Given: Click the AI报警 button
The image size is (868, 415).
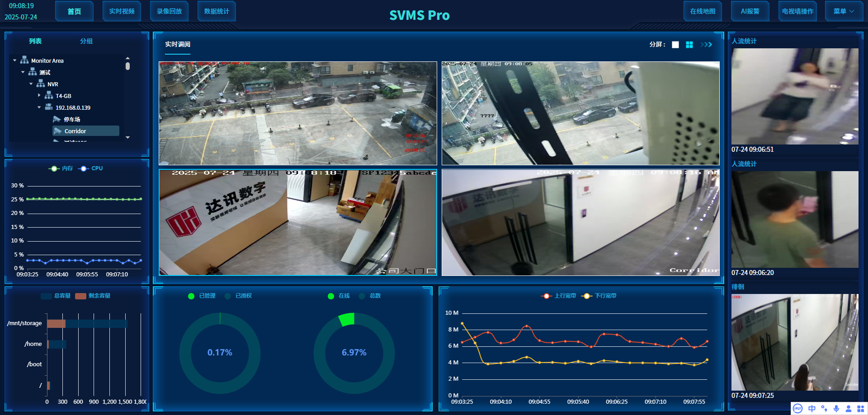Looking at the screenshot, I should pyautogui.click(x=750, y=11).
